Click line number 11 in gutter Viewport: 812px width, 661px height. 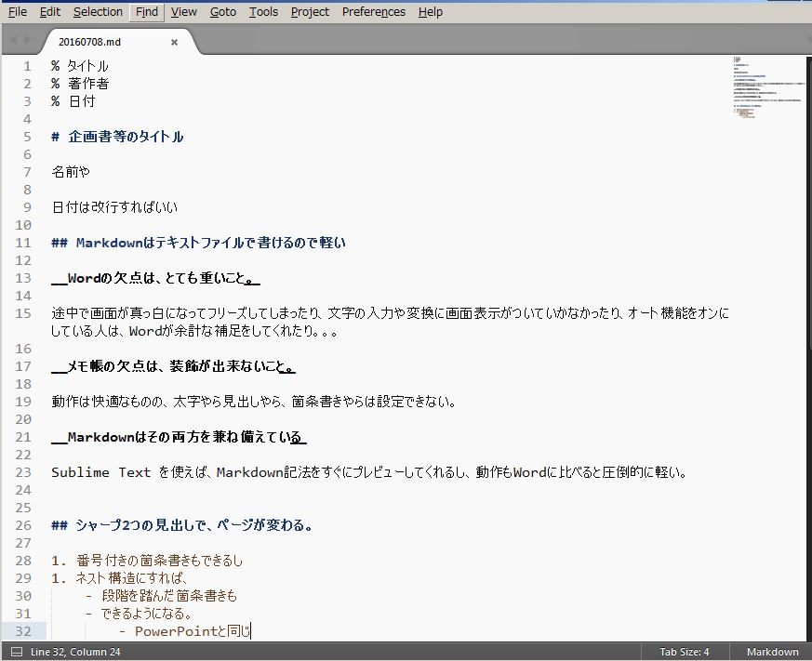(x=23, y=243)
